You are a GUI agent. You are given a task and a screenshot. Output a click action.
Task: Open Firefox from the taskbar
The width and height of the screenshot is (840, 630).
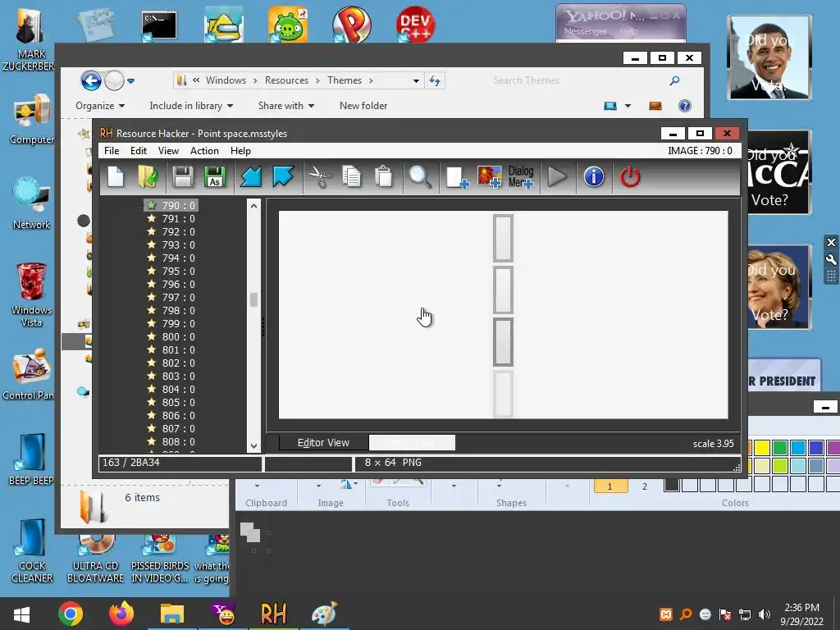(x=121, y=614)
